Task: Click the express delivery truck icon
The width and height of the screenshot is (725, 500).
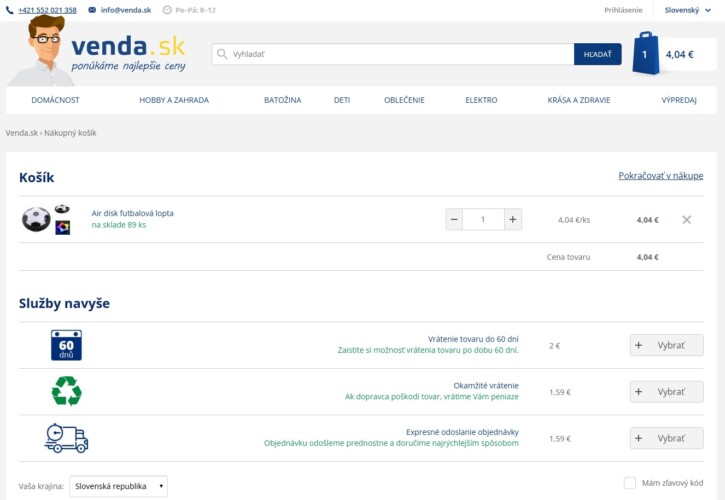Action: pos(67,438)
